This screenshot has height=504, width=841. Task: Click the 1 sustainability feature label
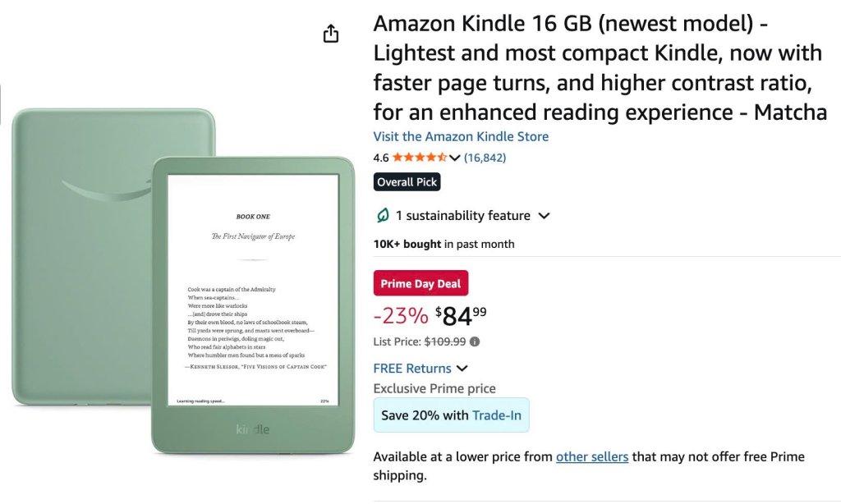point(463,216)
